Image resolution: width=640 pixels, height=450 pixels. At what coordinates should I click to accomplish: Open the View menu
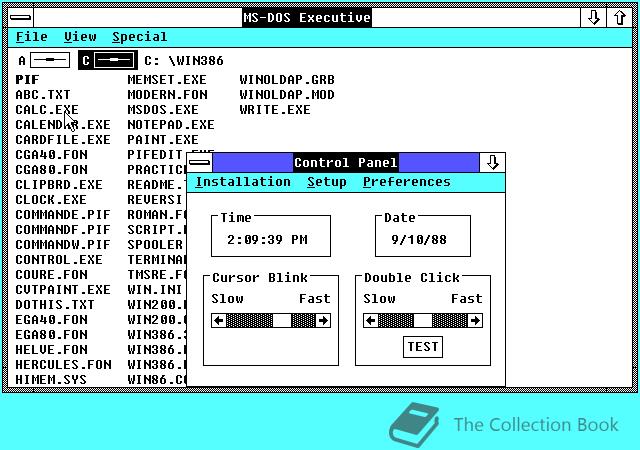pyautogui.click(x=80, y=37)
